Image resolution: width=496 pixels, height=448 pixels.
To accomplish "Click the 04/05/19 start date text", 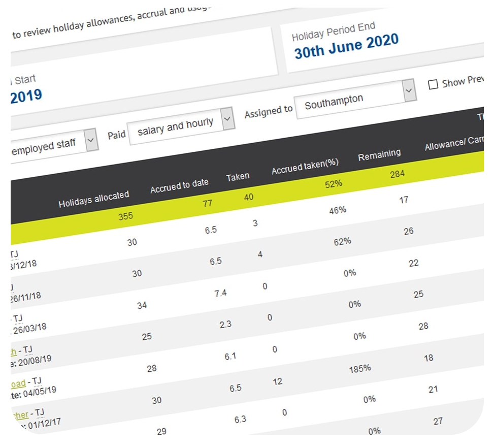I will tap(40, 392).
